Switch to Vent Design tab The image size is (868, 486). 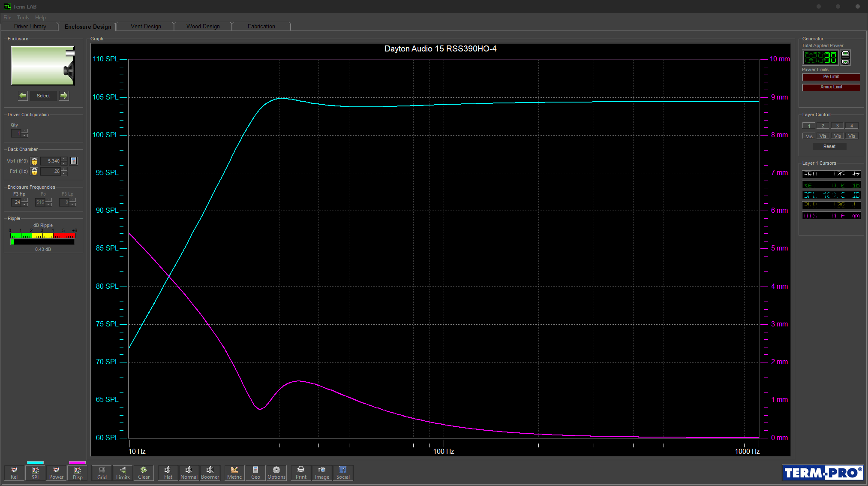pyautogui.click(x=146, y=27)
